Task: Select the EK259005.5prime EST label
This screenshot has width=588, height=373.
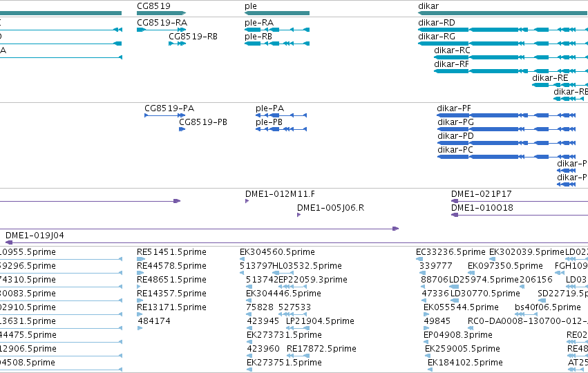Action: click(x=462, y=350)
